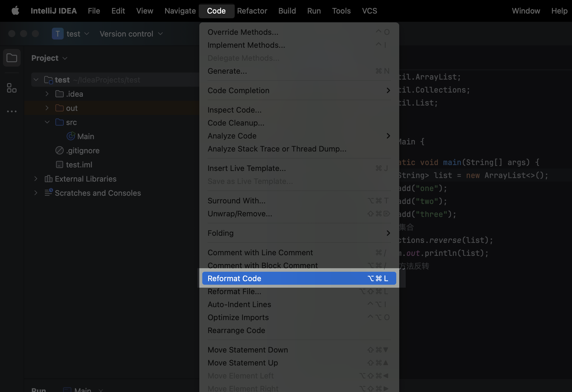This screenshot has width=572, height=392.
Task: Select Code Cleanup menu item
Action: click(x=299, y=123)
